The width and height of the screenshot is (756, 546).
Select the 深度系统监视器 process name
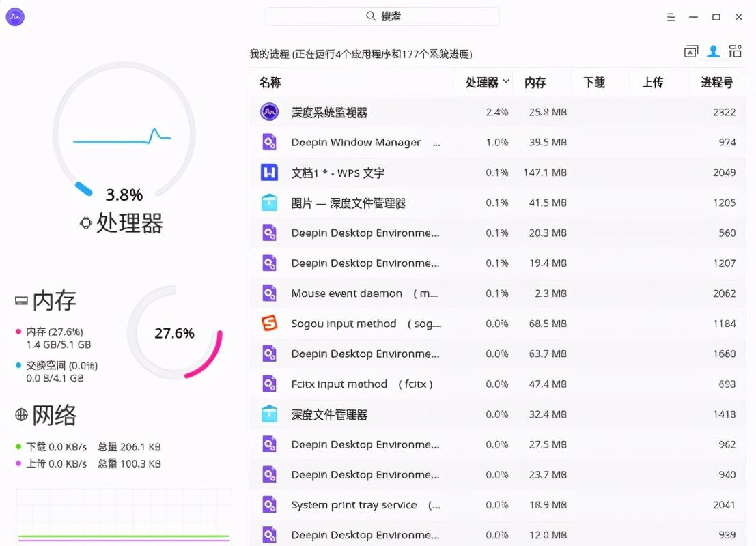(x=329, y=113)
